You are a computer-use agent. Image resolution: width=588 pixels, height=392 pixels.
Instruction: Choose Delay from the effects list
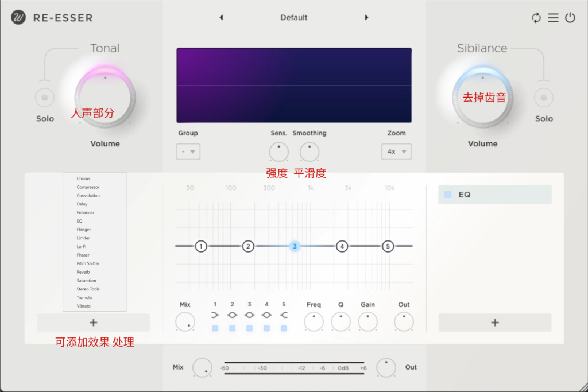[82, 204]
